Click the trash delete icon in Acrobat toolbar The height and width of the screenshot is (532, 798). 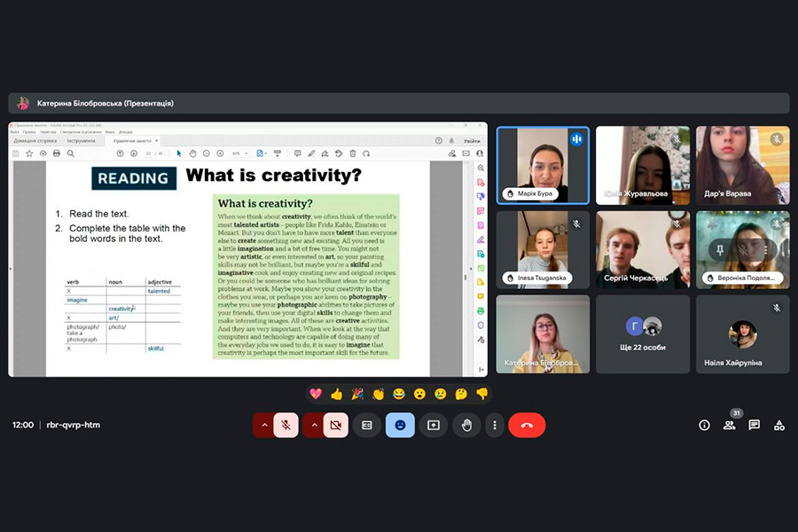353,153
